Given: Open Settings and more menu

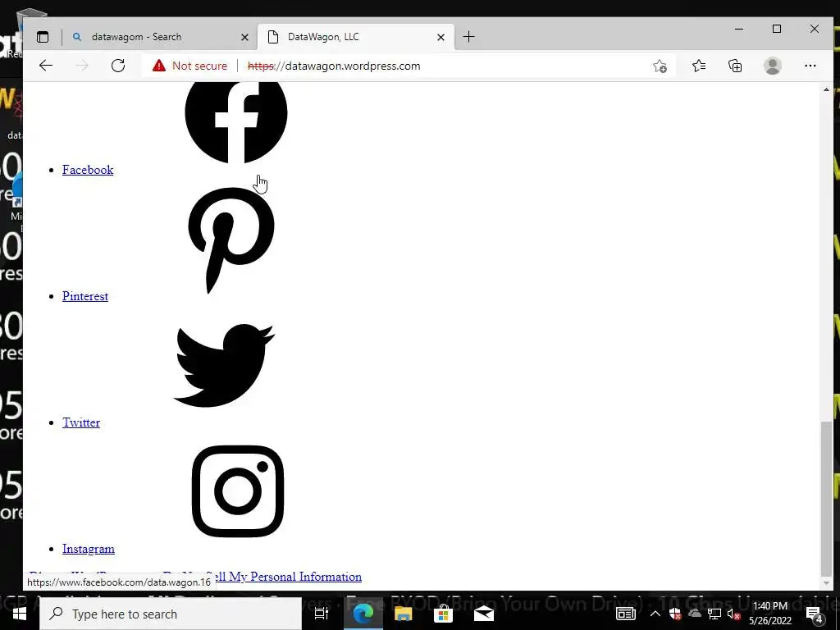Looking at the screenshot, I should [810, 66].
